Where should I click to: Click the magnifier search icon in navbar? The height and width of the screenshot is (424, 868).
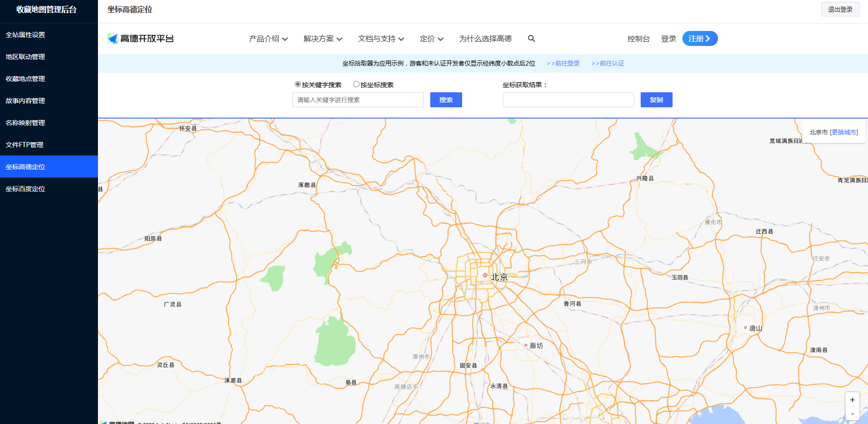pyautogui.click(x=531, y=38)
